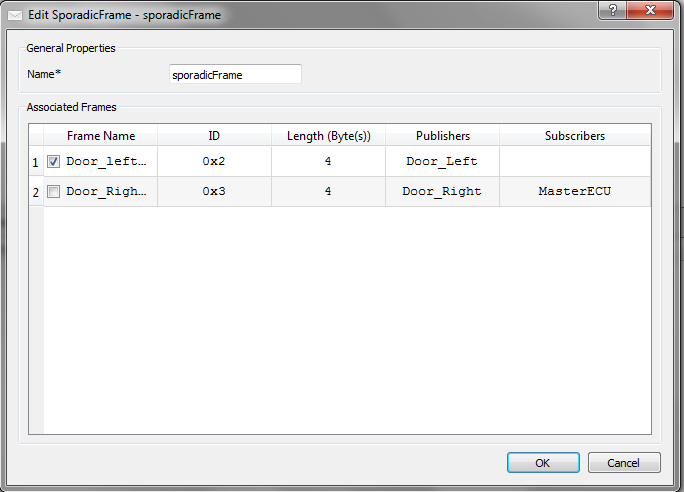The height and width of the screenshot is (492, 684).
Task: Close the Edit SporadicFrame dialog
Action: pyautogui.click(x=650, y=10)
